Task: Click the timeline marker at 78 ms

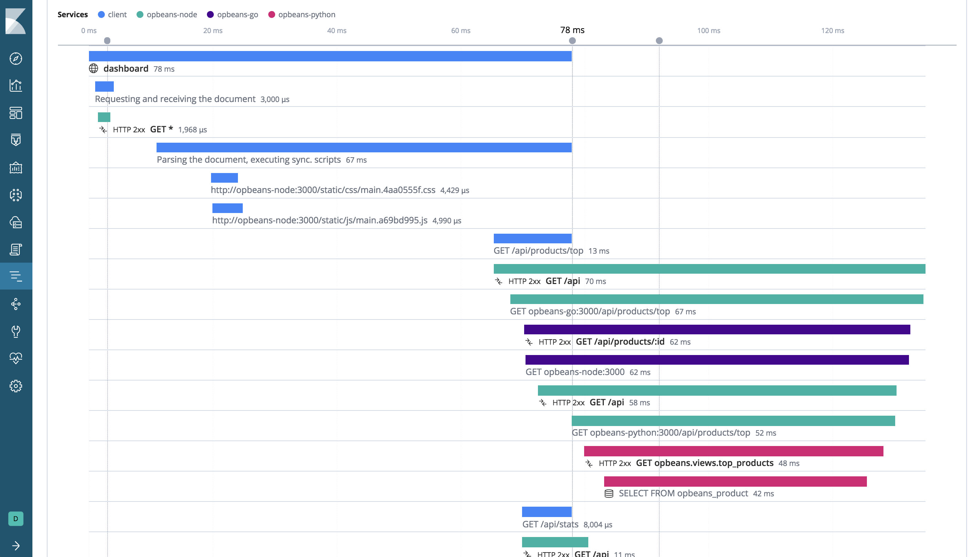Action: (x=571, y=40)
